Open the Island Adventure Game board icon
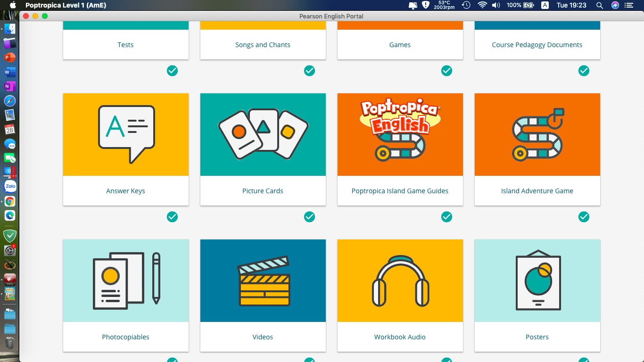This screenshot has height=362, width=644. pyautogui.click(x=537, y=134)
